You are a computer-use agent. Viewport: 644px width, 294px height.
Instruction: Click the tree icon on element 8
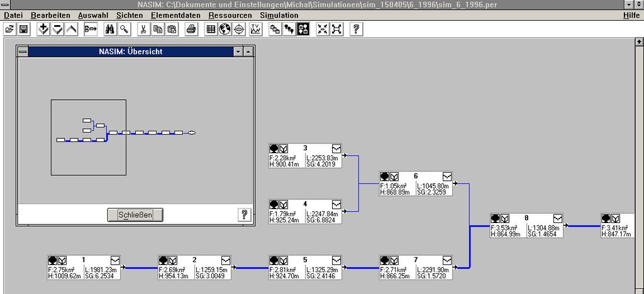coord(496,218)
